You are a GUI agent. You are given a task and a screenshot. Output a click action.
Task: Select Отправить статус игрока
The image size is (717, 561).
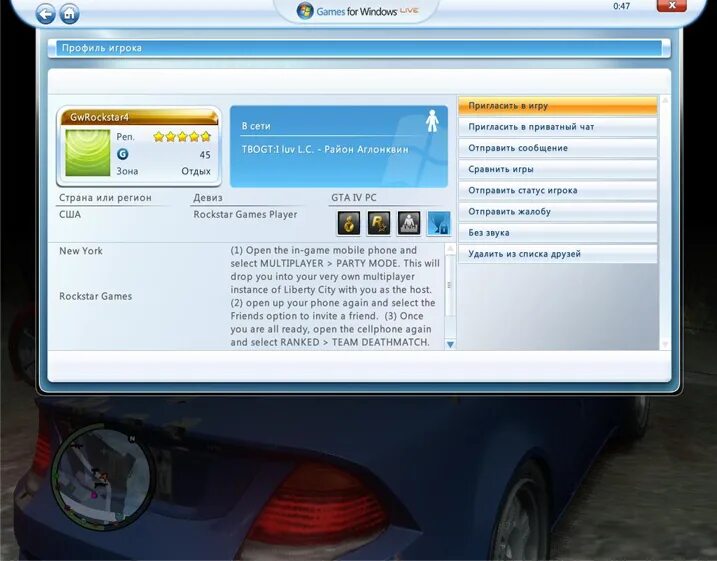point(558,190)
